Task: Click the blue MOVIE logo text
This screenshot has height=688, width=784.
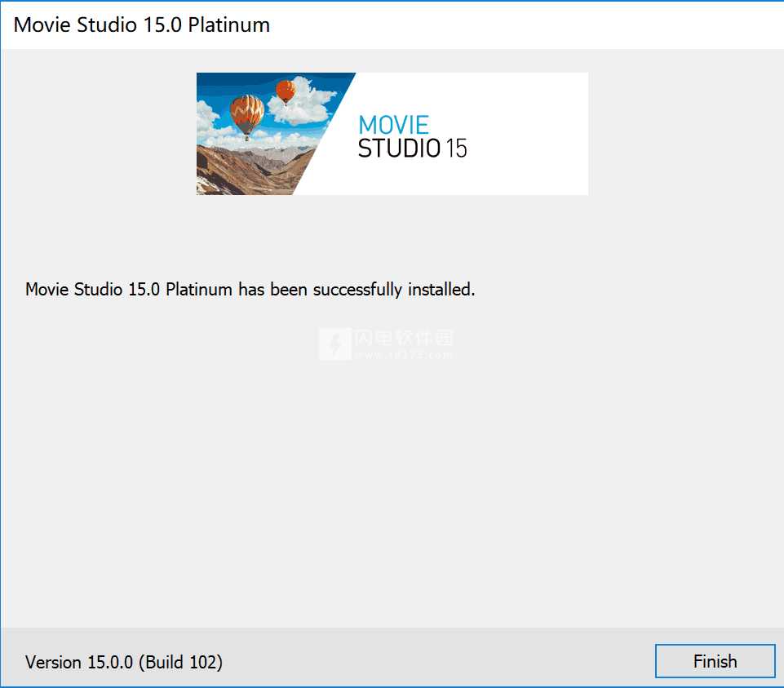Action: tap(393, 125)
